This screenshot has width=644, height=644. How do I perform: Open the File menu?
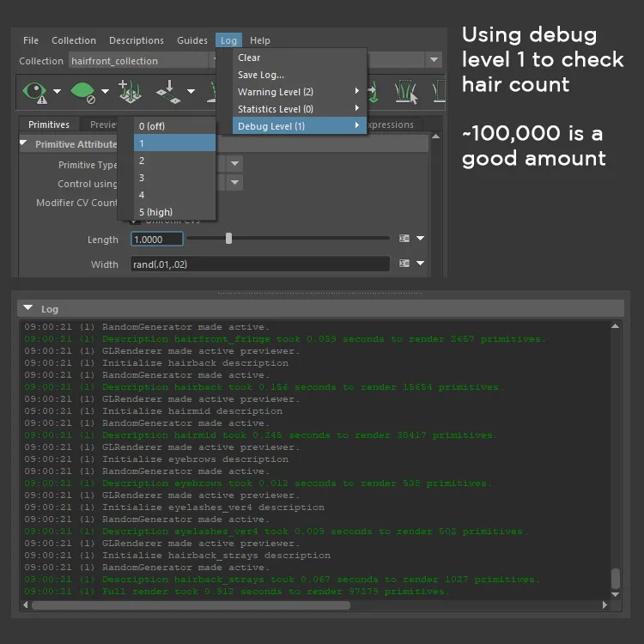31,40
